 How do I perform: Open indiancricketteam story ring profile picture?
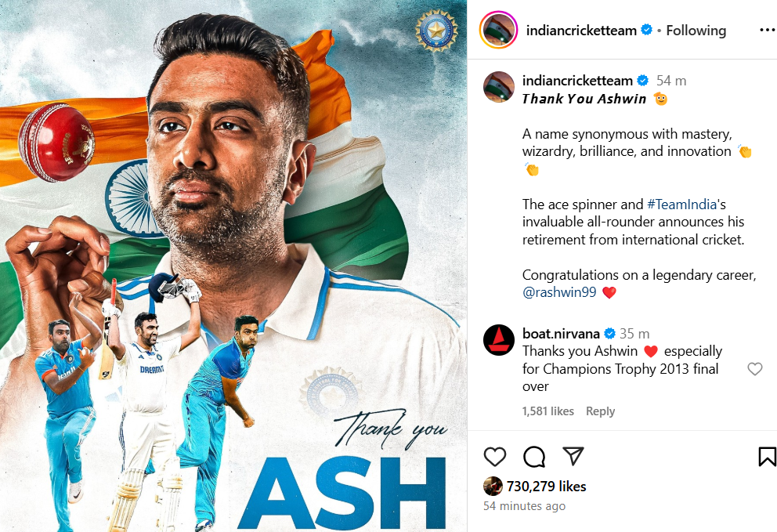(498, 31)
